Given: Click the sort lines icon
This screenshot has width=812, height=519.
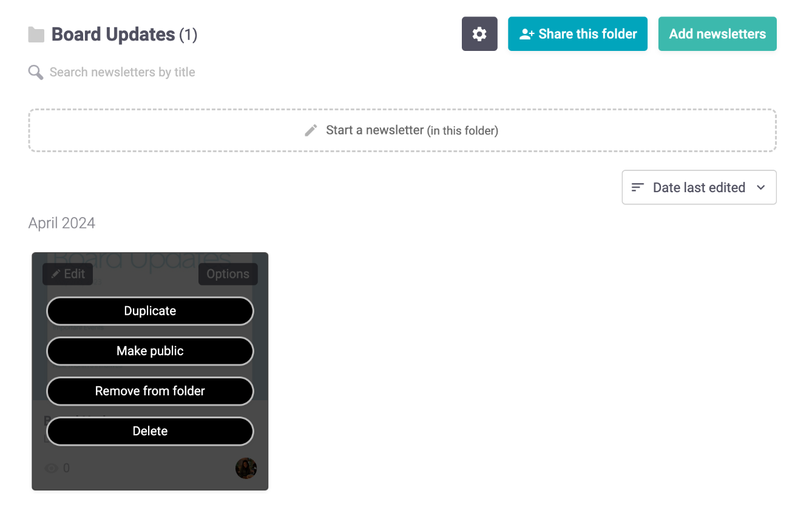Looking at the screenshot, I should (637, 187).
